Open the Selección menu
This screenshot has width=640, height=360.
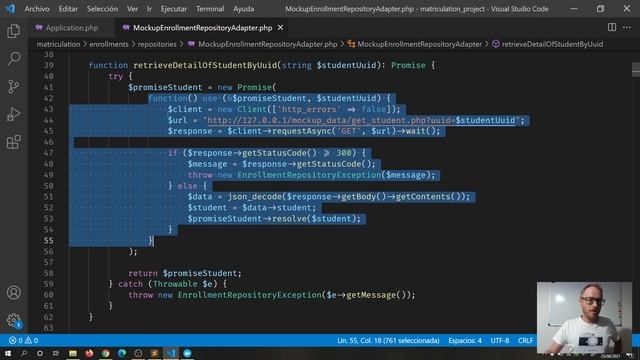(102, 9)
